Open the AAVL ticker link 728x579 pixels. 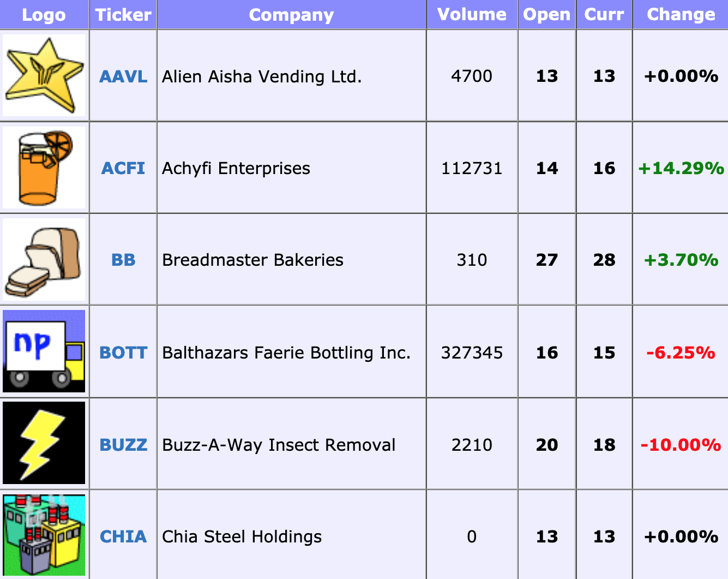click(123, 76)
